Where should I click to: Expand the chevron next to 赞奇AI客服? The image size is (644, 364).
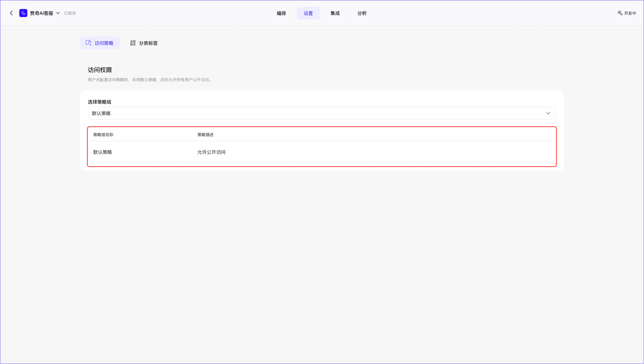pyautogui.click(x=58, y=13)
